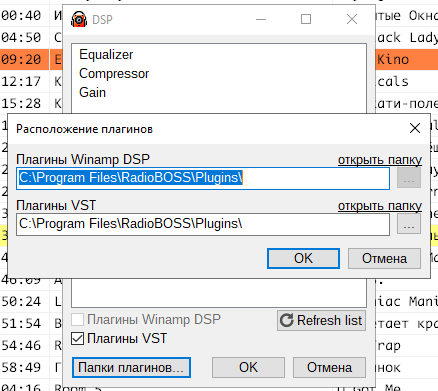This screenshot has width=438, height=391.
Task: Browse for the VST plugins folder
Action: (409, 224)
